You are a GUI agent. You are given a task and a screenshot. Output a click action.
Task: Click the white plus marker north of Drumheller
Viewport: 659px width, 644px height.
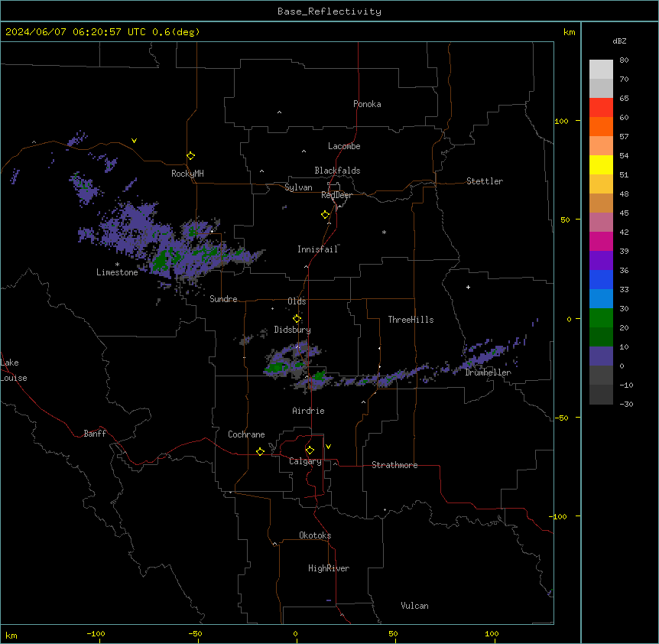[468, 287]
